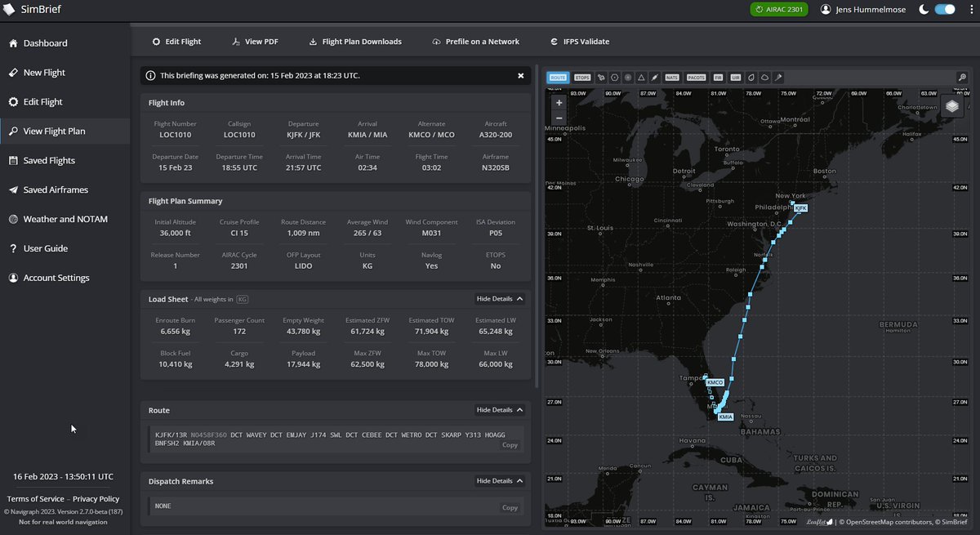Open the map search magnifier
980x535 pixels.
point(964,77)
